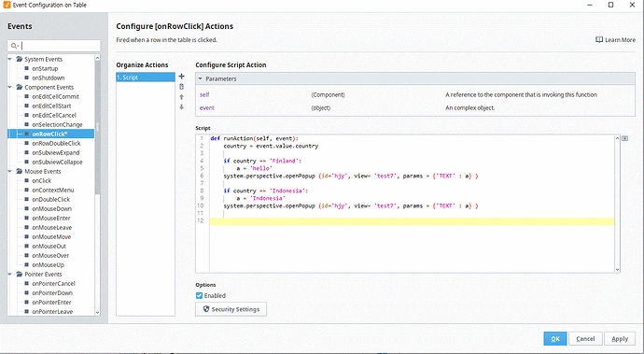Click the icon beside onShutdown
Screen dimensions: 644x354
[27, 78]
